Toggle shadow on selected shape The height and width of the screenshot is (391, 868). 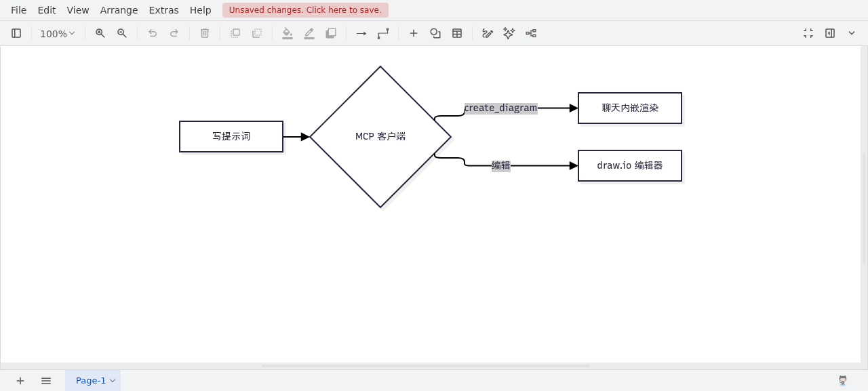(331, 33)
